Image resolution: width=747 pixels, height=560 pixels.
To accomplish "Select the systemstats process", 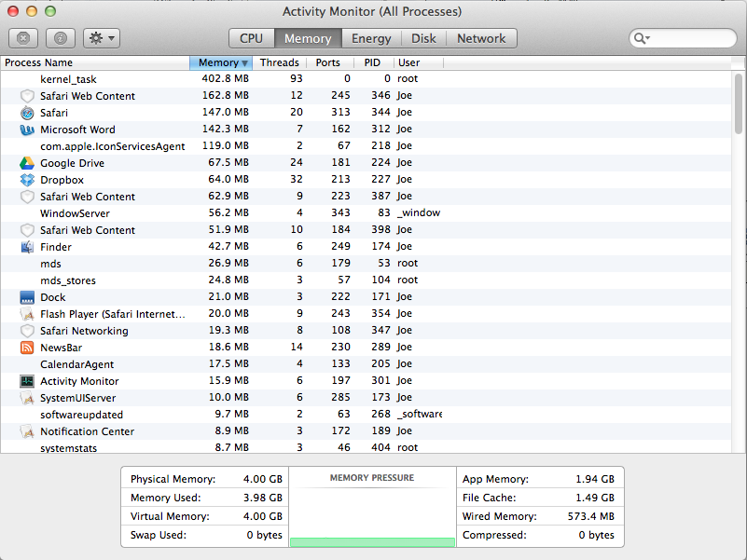I will coord(366,447).
